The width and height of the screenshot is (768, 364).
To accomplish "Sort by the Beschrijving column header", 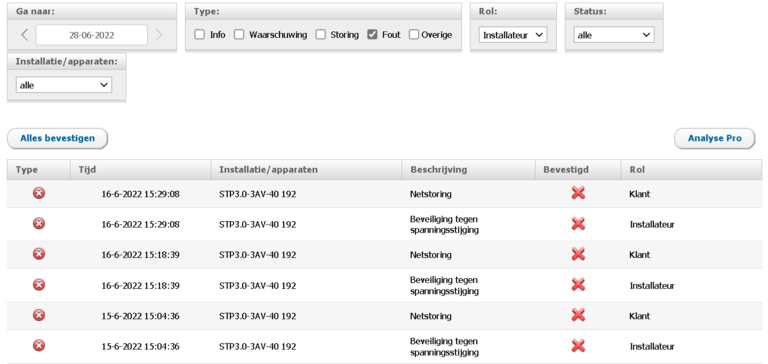I will 468,170.
